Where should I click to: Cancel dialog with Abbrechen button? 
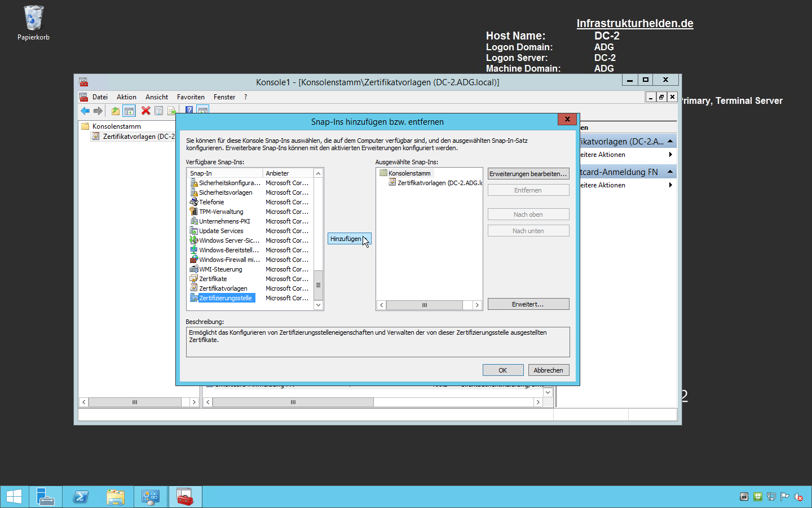[549, 370]
